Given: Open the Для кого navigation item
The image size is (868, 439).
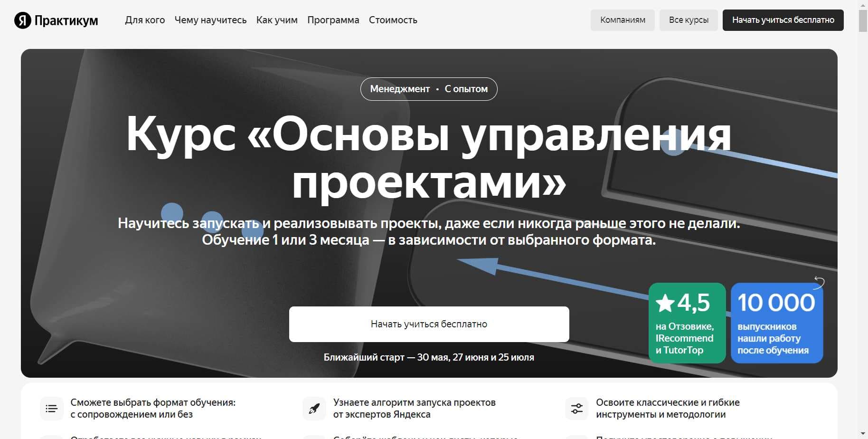Looking at the screenshot, I should (145, 20).
